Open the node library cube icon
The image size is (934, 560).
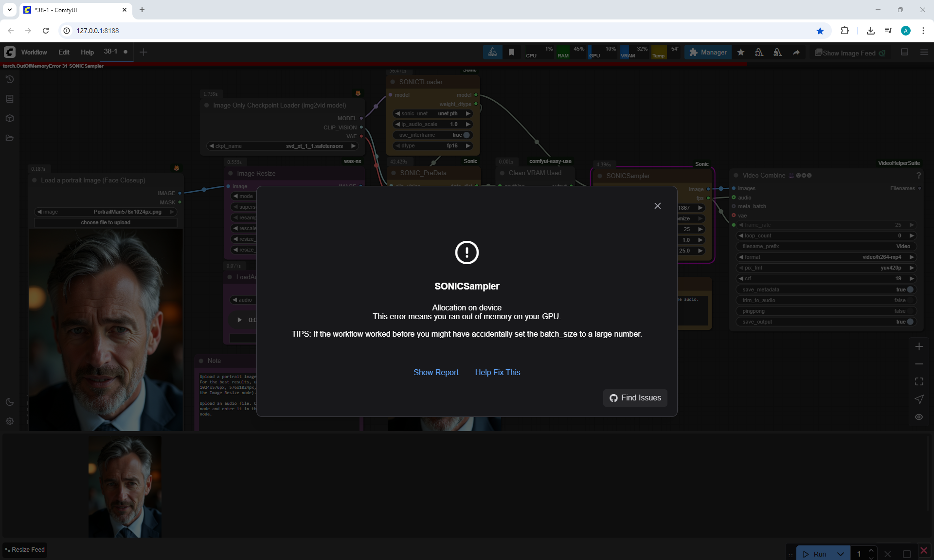click(x=10, y=118)
